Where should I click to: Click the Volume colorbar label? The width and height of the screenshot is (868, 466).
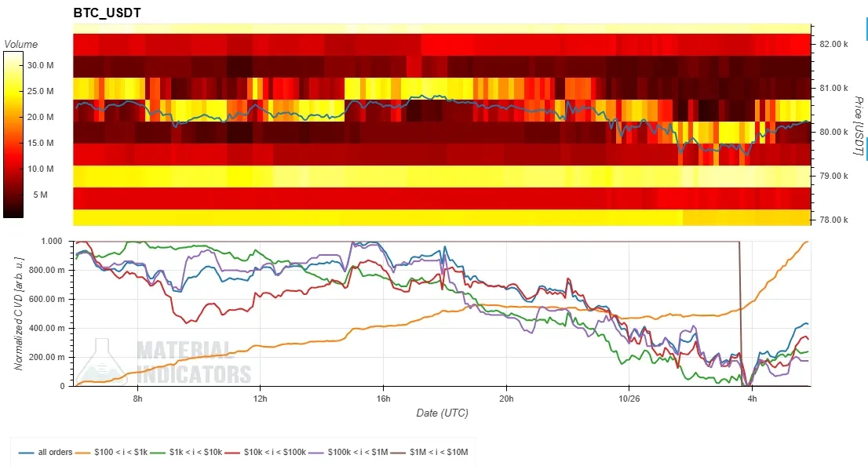coord(21,44)
